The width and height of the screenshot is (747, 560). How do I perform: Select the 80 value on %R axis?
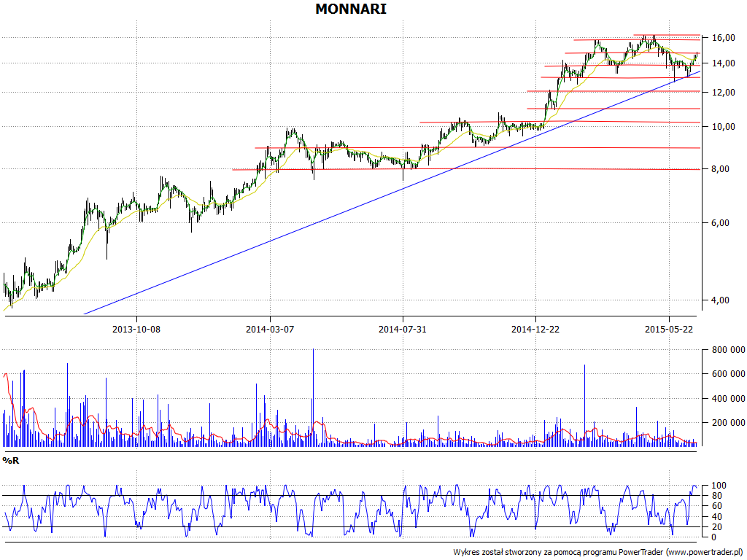coord(717,496)
